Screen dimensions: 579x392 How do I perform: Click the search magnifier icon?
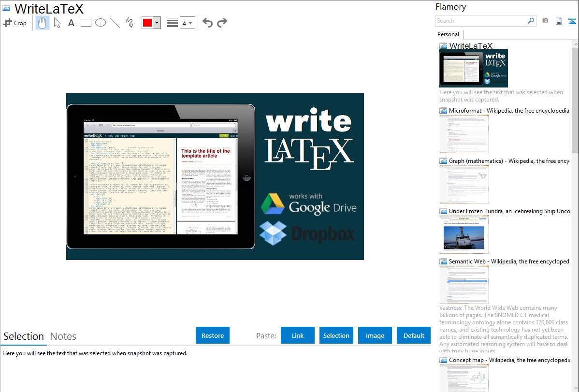[x=531, y=21]
